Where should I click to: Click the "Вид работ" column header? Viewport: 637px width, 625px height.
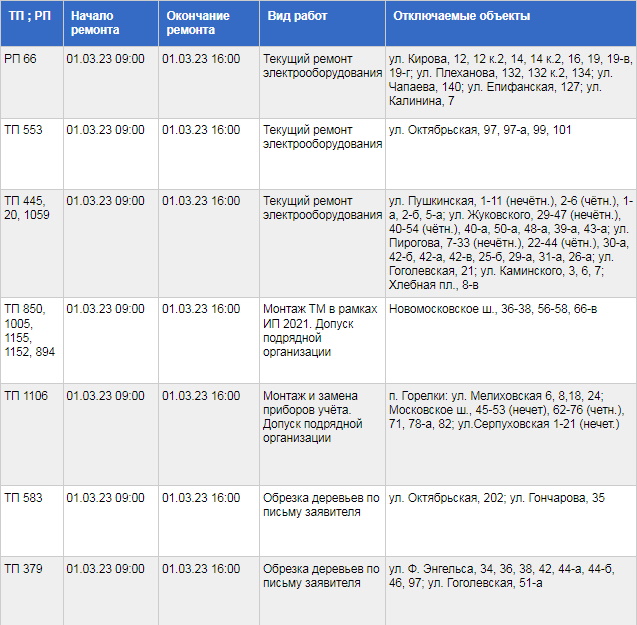point(297,16)
